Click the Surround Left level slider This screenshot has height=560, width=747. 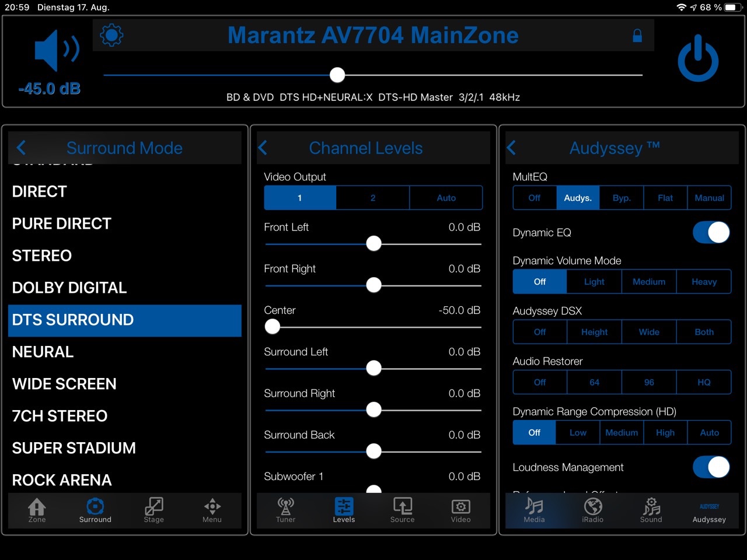pyautogui.click(x=373, y=368)
